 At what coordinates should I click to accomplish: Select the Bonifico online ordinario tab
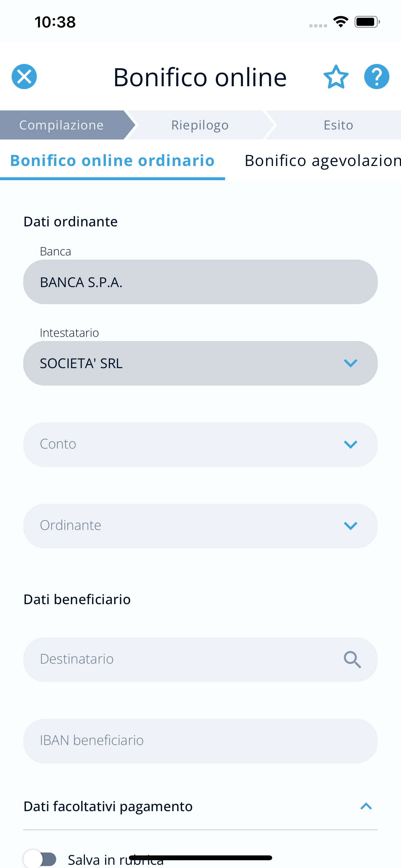[113, 161]
